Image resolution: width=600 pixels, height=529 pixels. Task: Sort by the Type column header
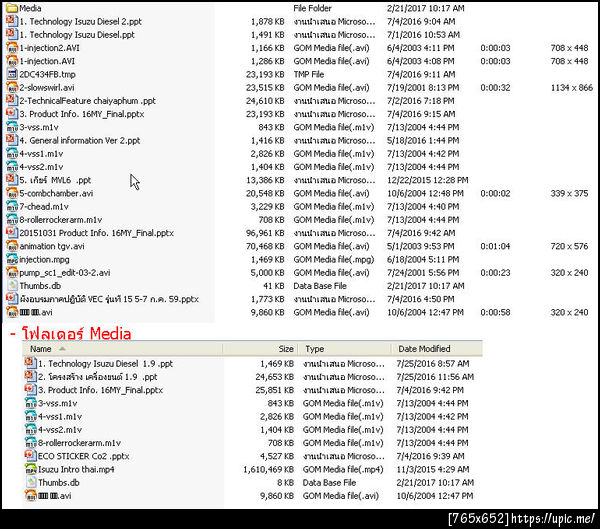[344, 349]
